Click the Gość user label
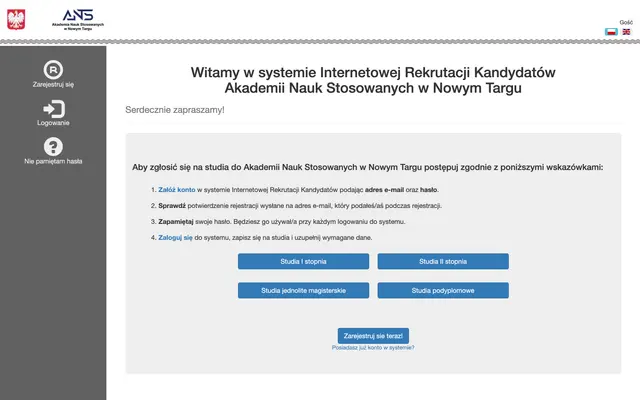 [x=626, y=22]
